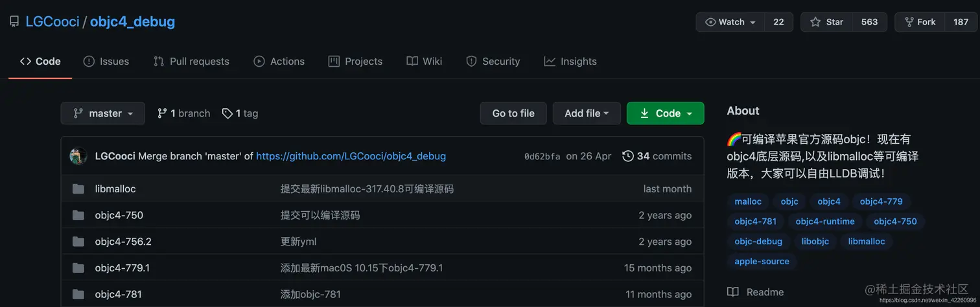Viewport: 980px width, 307px height.
Task: Click the objc-debug topic tag
Action: tap(758, 242)
